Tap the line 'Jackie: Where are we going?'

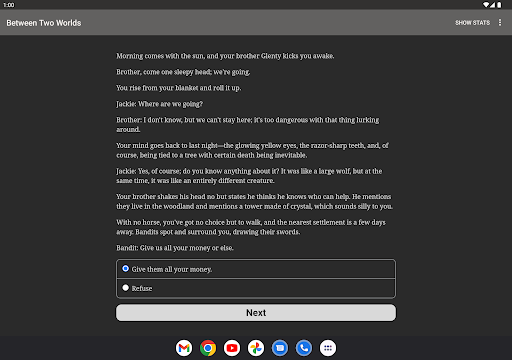coord(159,104)
